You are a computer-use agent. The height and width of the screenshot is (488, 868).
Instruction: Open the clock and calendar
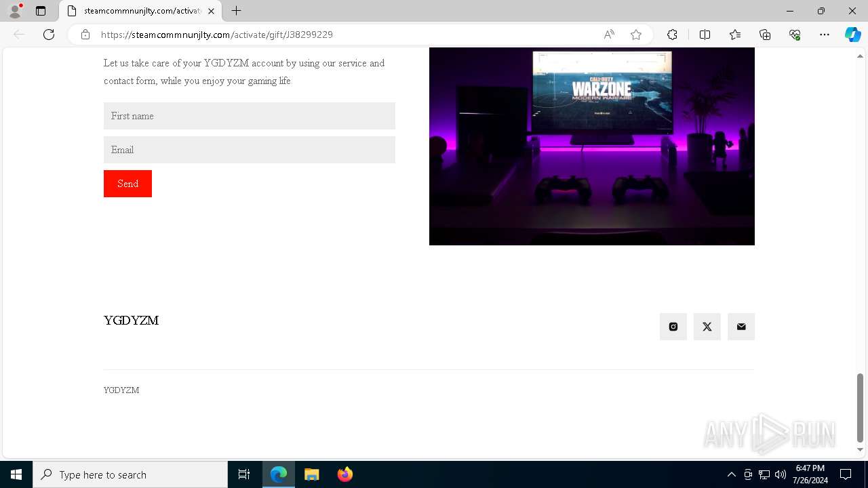coord(810,474)
